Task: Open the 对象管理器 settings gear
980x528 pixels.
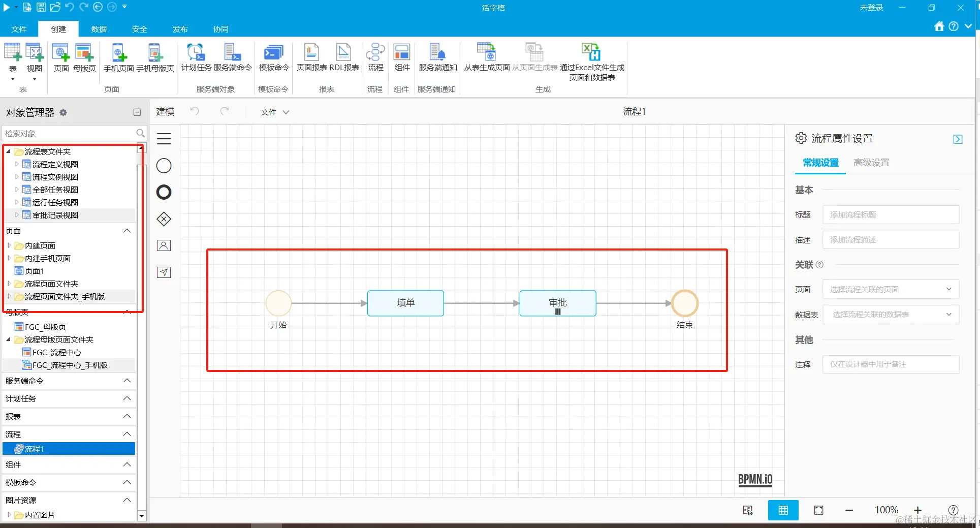Action: tap(64, 112)
